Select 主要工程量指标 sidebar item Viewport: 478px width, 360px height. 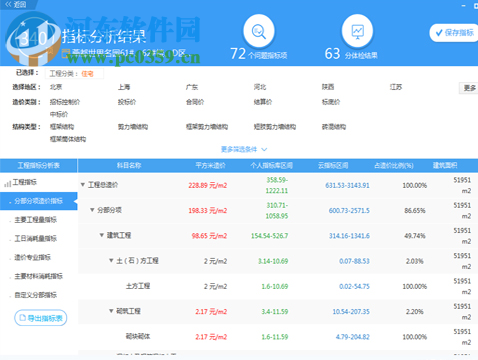coord(36,220)
